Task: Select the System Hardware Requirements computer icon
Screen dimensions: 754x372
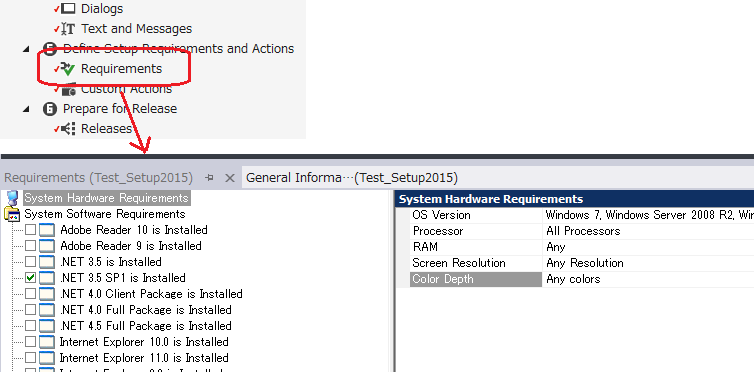Action: 13,198
